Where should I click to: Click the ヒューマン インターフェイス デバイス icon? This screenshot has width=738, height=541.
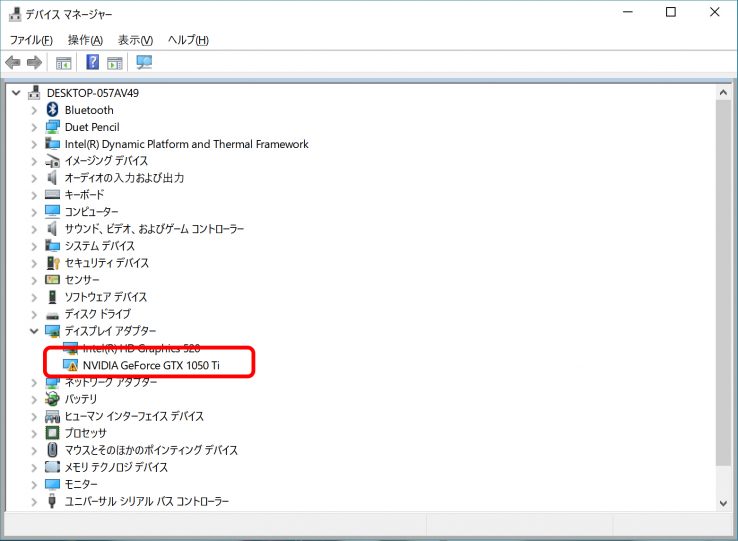tap(52, 416)
